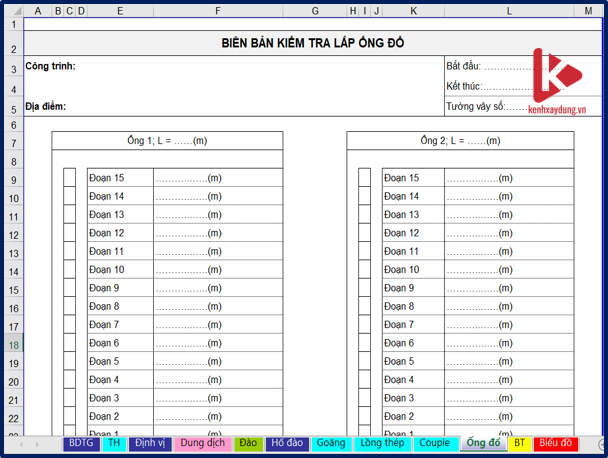This screenshot has width=608, height=458.
Task: Select the Goăng sheet tab
Action: pos(331,442)
